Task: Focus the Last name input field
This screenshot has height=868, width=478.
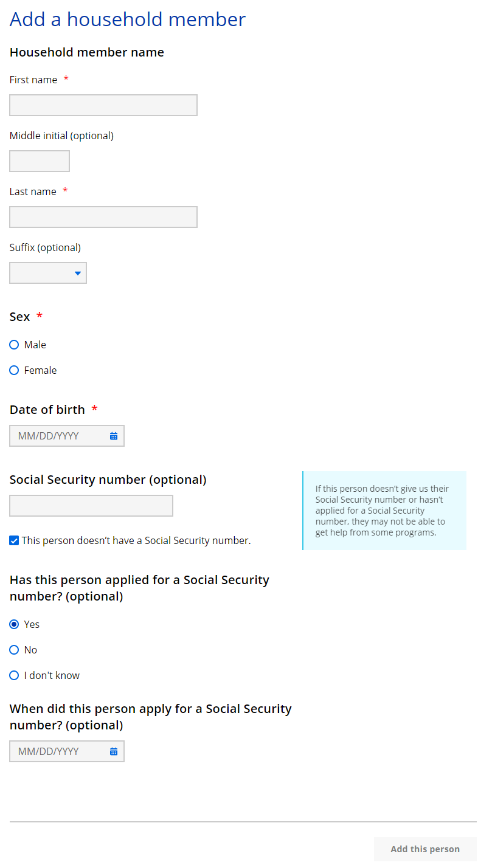Action: 103,217
